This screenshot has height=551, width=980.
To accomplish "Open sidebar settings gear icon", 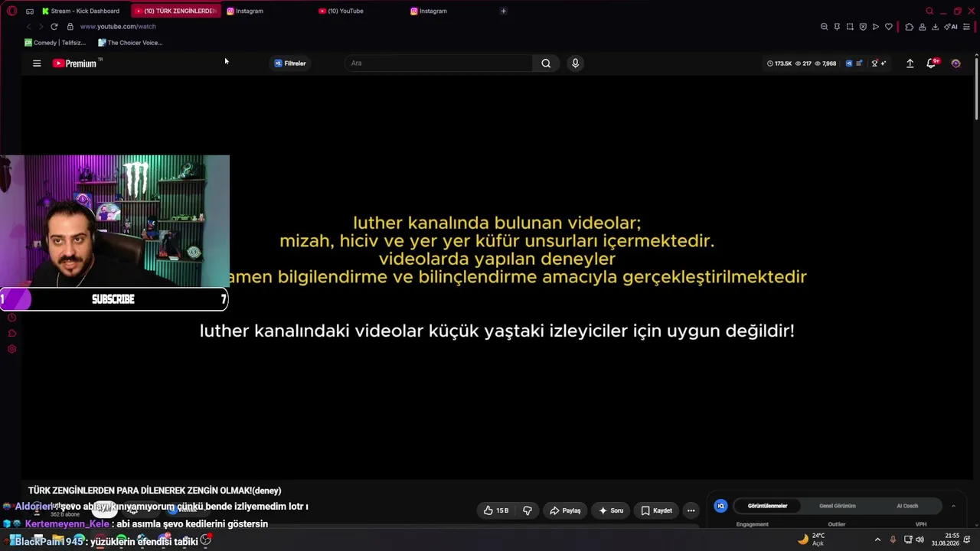I will point(11,349).
